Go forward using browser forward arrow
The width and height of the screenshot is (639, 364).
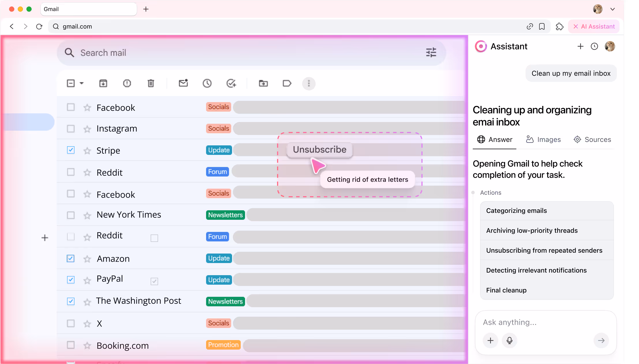pos(25,27)
